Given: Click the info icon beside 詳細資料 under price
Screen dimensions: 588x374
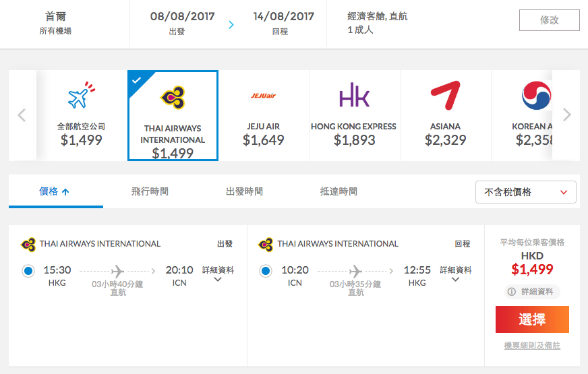Looking at the screenshot, I should (x=512, y=292).
